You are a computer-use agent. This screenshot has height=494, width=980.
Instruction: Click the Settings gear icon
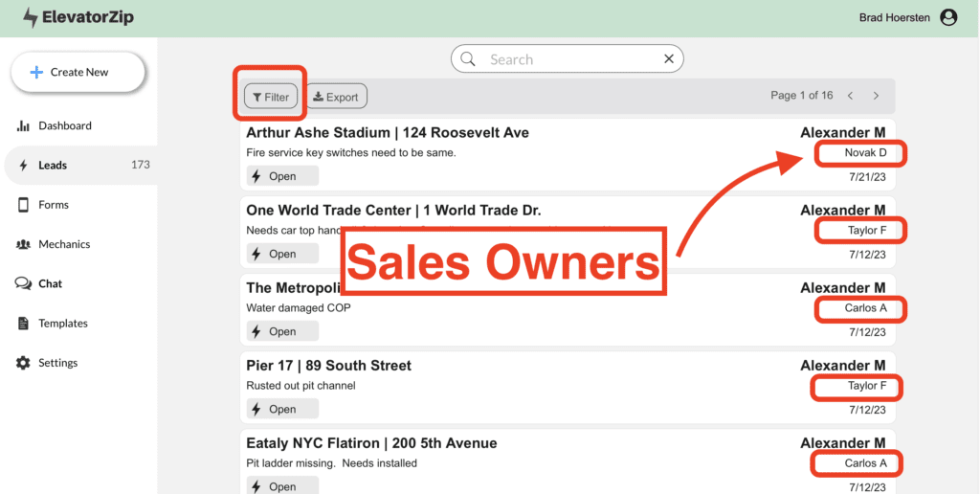tap(23, 363)
